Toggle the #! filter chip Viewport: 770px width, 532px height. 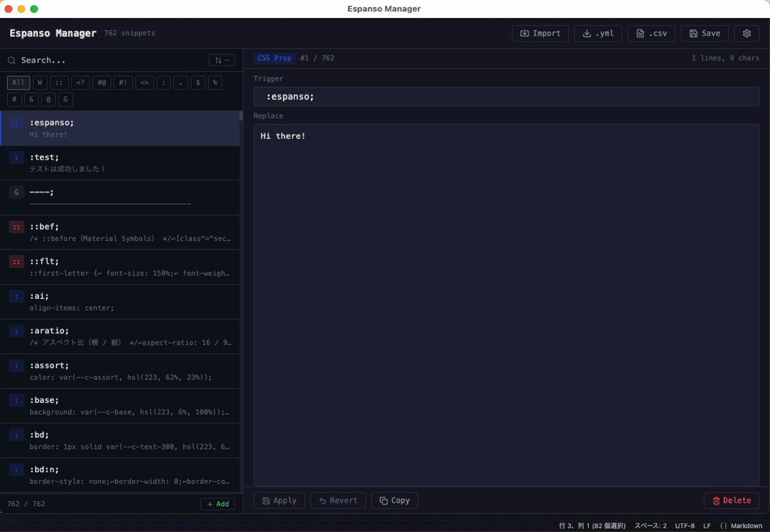(123, 83)
